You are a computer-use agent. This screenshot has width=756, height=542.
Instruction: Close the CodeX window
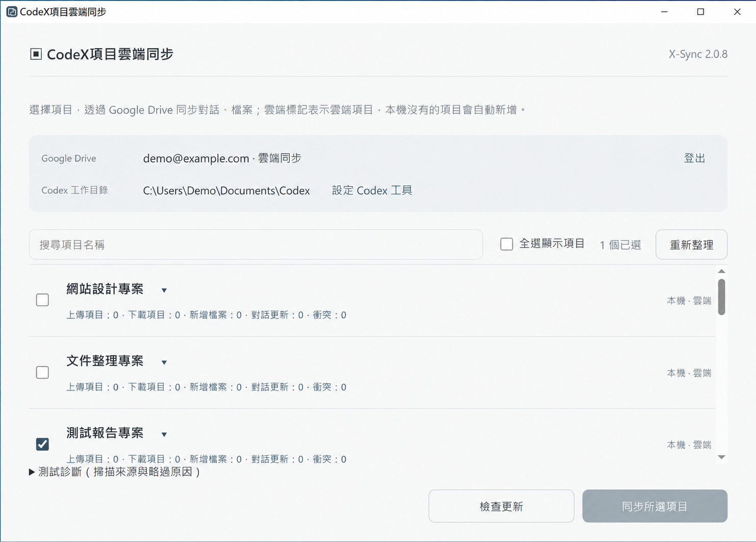737,12
